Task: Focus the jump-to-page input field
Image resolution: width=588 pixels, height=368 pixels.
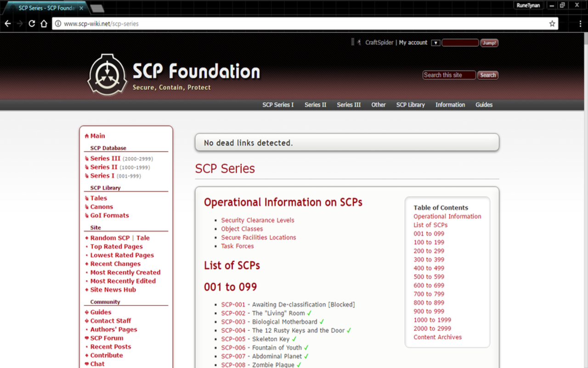Action: coord(460,43)
